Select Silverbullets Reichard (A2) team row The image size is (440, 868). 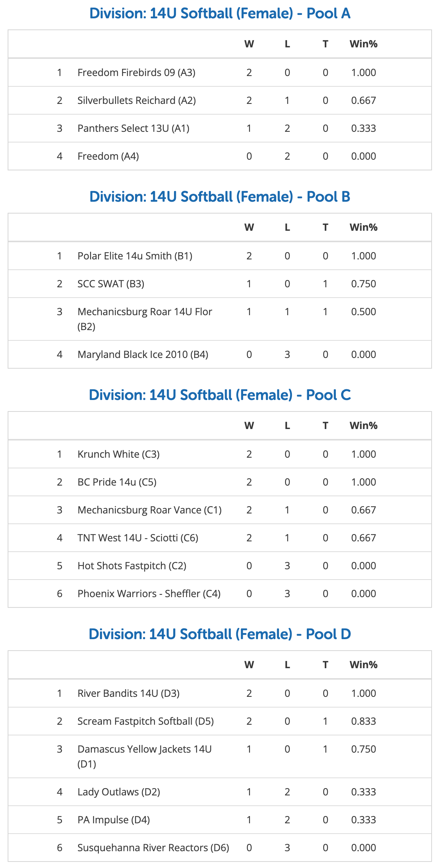click(137, 100)
